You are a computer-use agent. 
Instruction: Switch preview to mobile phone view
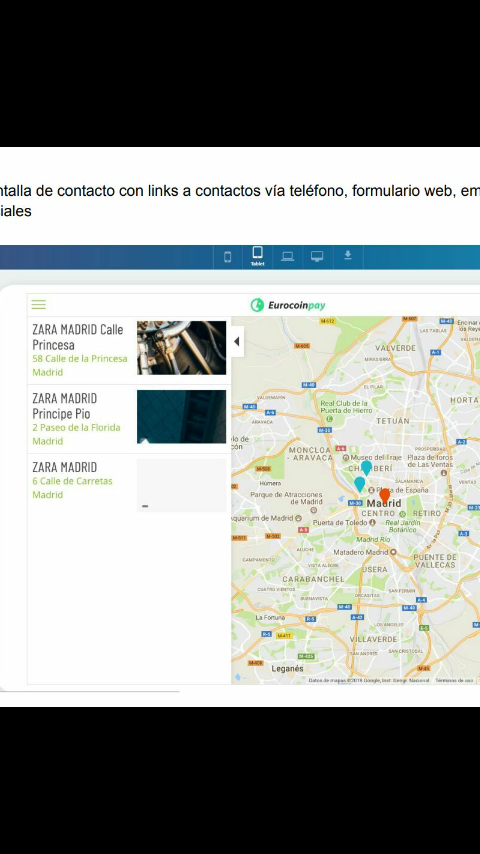(x=228, y=257)
